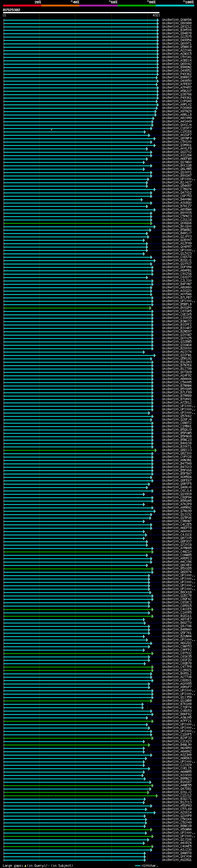Click the green alignment bar for UniRef100_Q8DII3

click(x=80, y=450)
